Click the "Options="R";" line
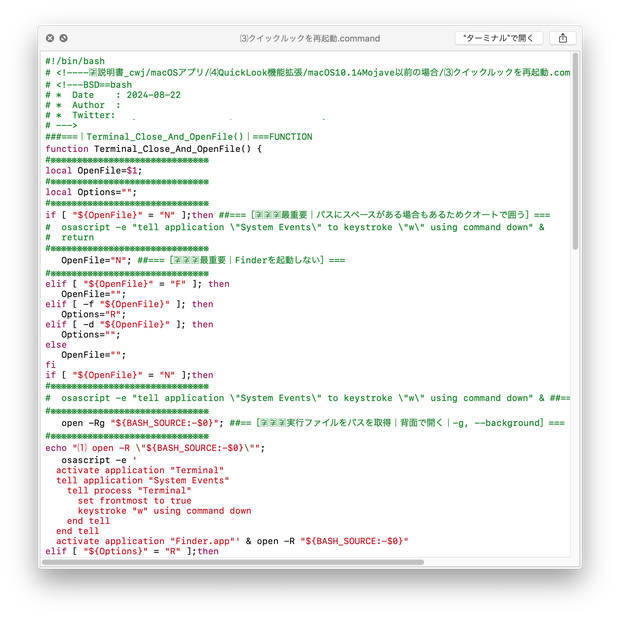Viewport: 620px width, 619px height. (94, 314)
